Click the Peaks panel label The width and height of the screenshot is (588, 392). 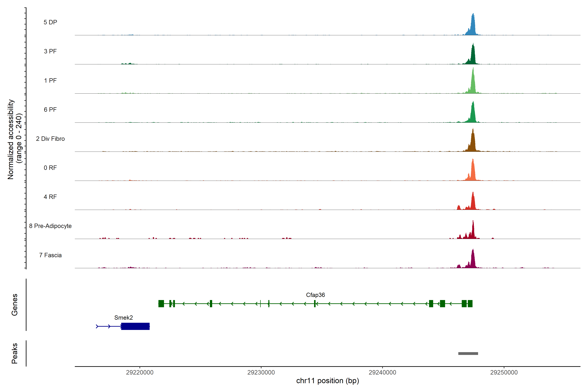[x=15, y=353]
